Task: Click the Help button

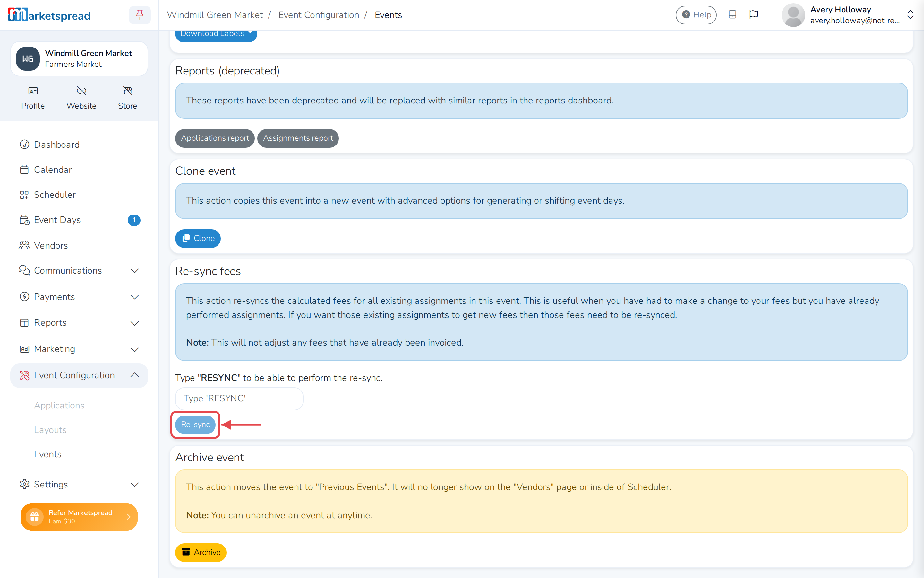Action: [696, 15]
